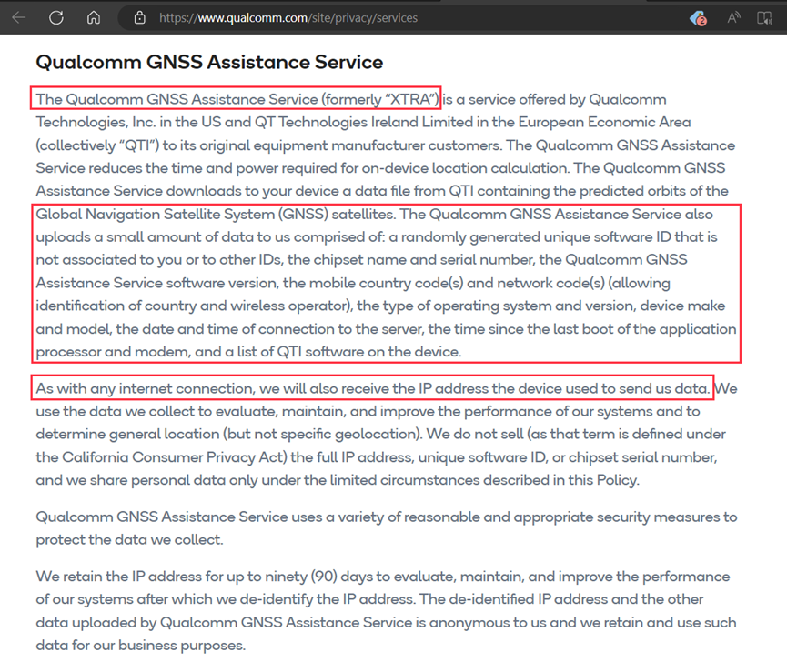Click the text "determine general location (but not specific geolocation)"
This screenshot has width=787, height=672.
228,435
